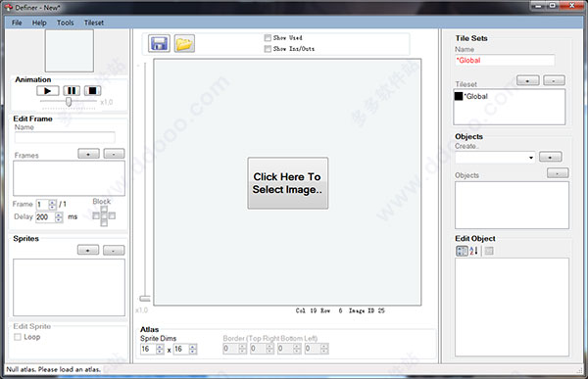Click the Sprites list box
This screenshot has height=379, width=588.
tap(69, 288)
